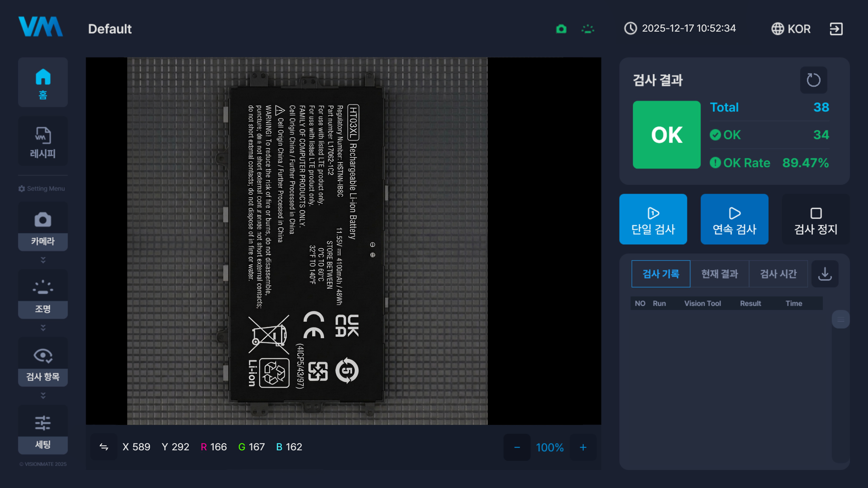Click the Total count value 38

pos(821,107)
